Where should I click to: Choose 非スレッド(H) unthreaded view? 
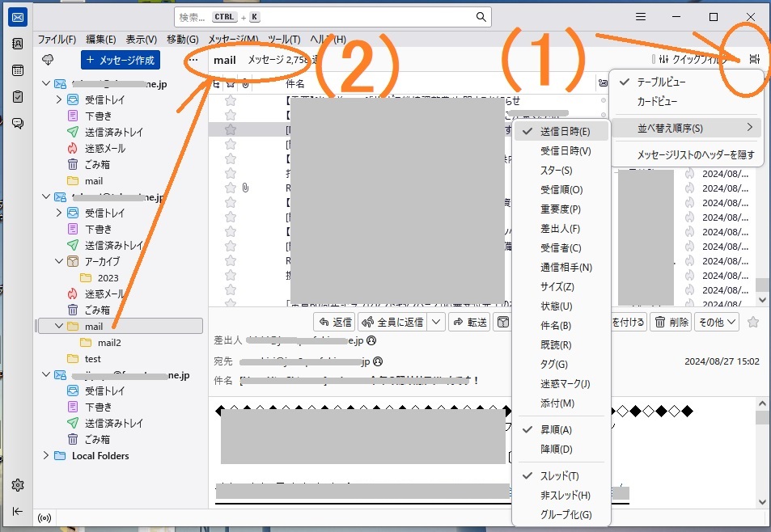pos(565,495)
